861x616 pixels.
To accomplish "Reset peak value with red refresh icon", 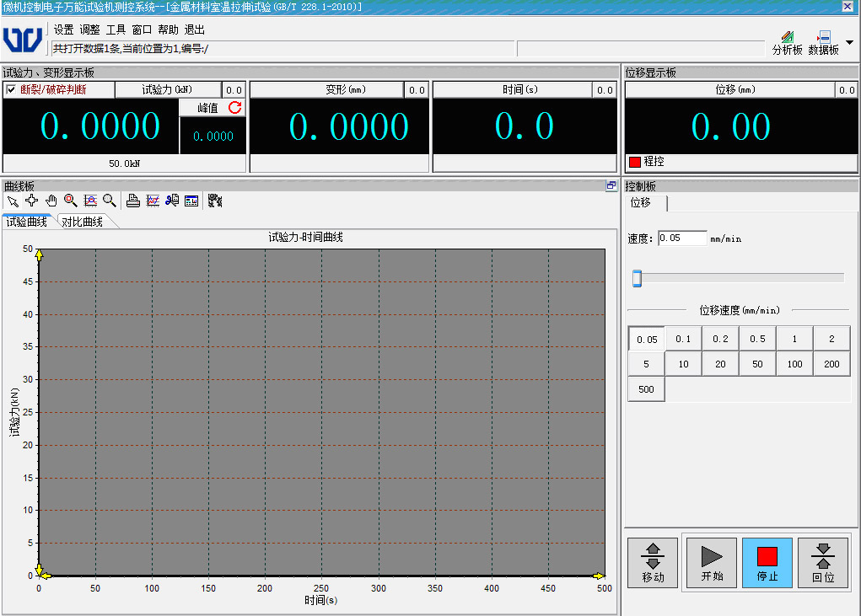I will pyautogui.click(x=235, y=108).
